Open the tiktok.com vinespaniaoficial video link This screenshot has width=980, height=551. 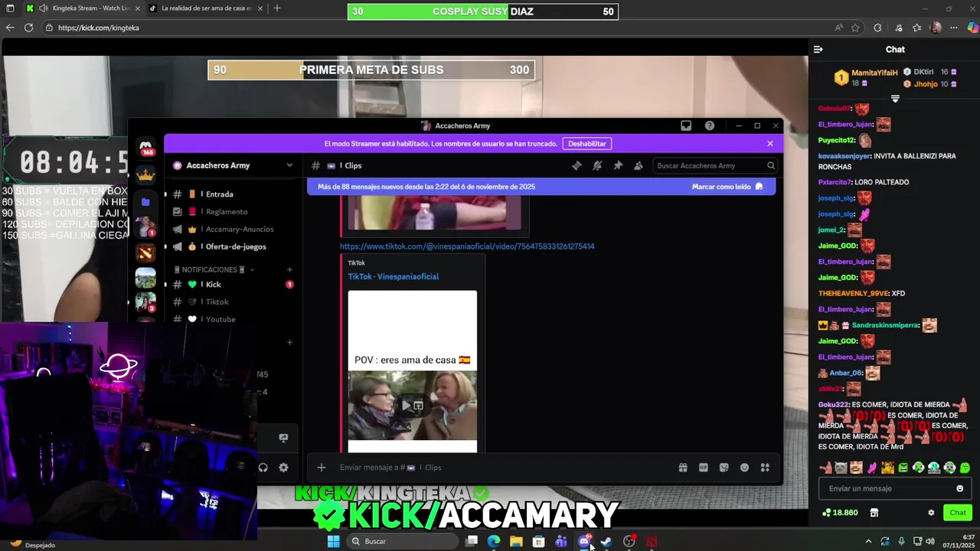[x=467, y=246]
